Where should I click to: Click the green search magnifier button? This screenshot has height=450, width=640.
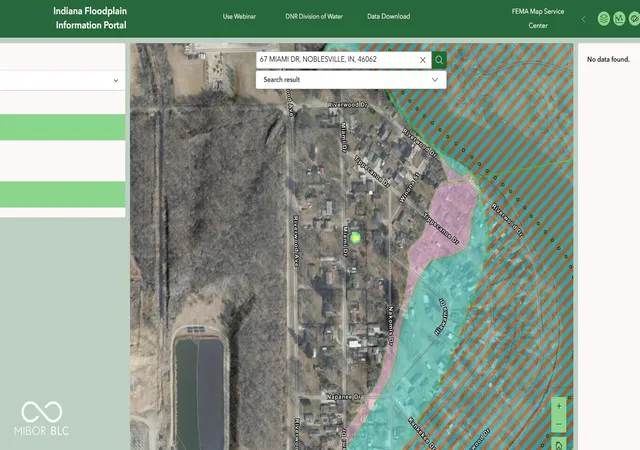[439, 60]
